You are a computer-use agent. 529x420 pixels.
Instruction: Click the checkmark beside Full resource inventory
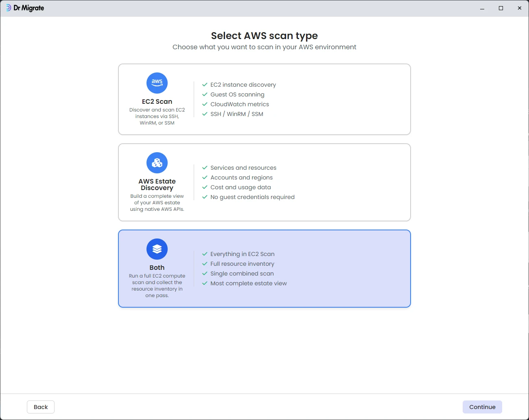click(x=205, y=264)
